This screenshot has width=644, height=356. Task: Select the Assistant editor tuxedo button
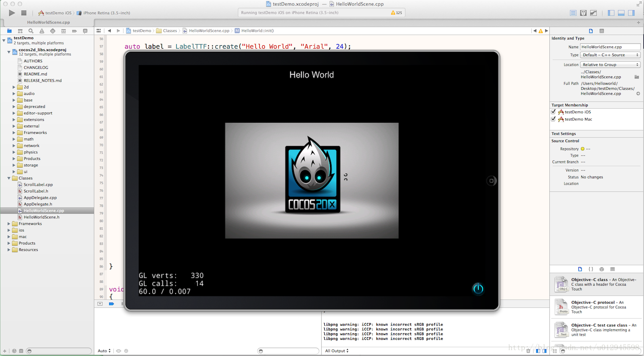(x=583, y=13)
